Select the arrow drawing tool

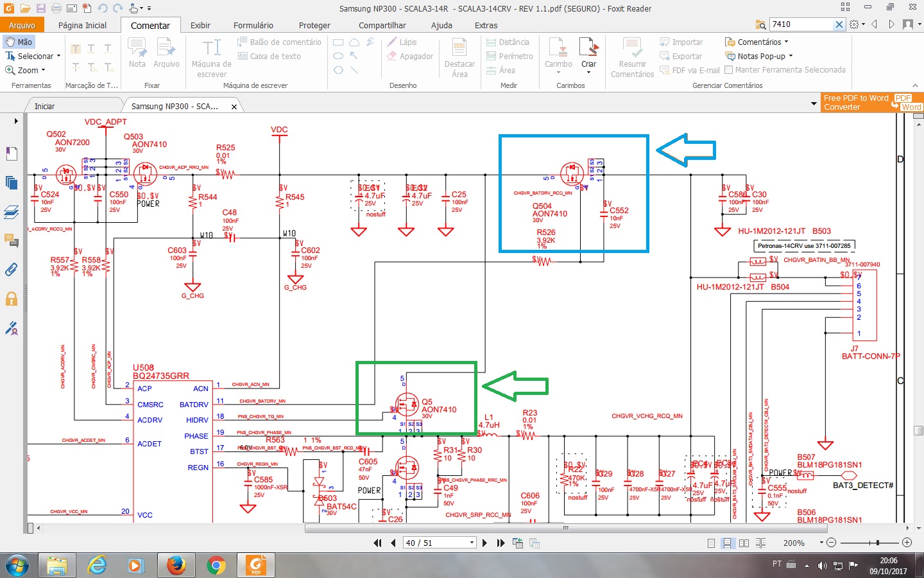click(x=354, y=56)
